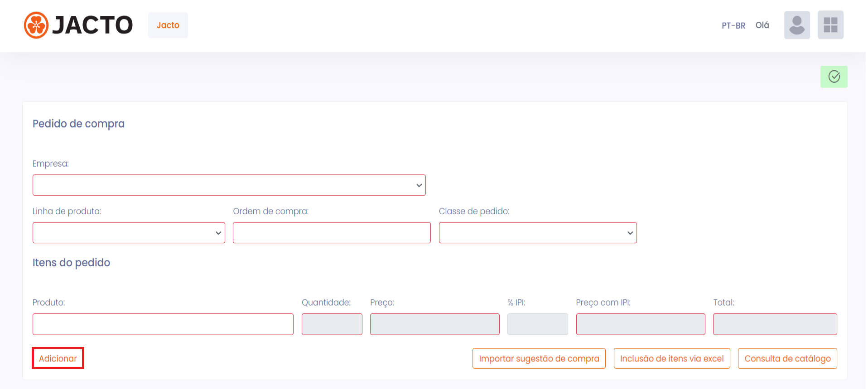The image size is (868, 389).
Task: Click the Jacto logo
Action: pos(78,25)
